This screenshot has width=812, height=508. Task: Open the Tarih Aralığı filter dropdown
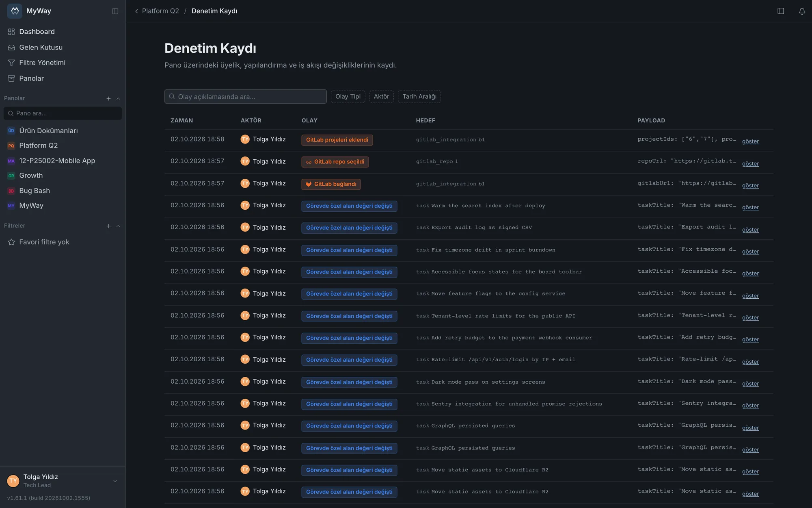pyautogui.click(x=419, y=96)
